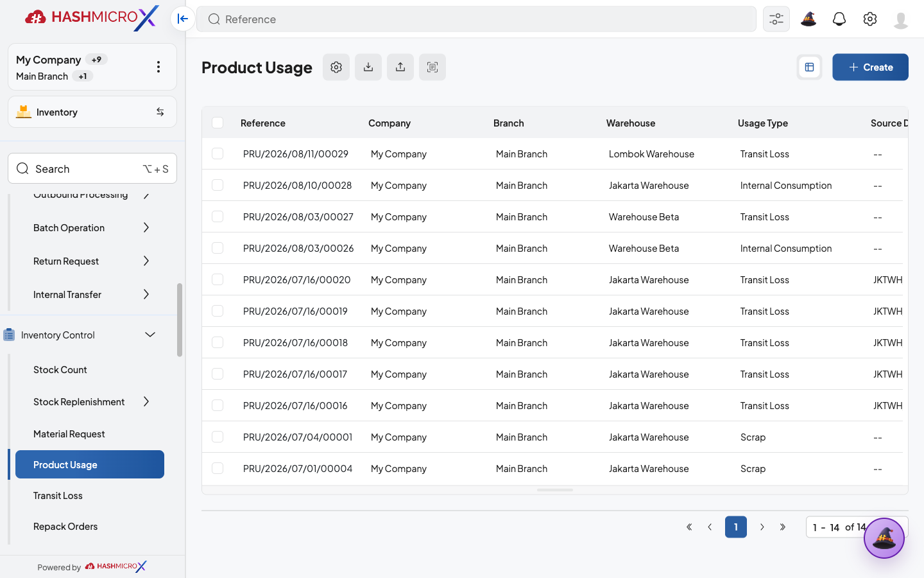Image resolution: width=924 pixels, height=578 pixels.
Task: Go to the next page
Action: click(x=762, y=527)
